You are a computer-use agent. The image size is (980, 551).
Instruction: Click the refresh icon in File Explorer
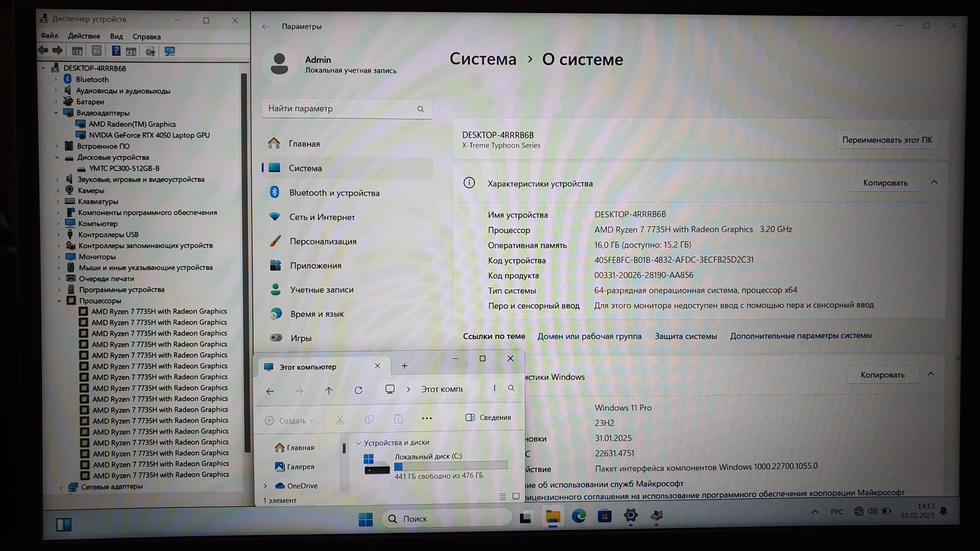358,390
